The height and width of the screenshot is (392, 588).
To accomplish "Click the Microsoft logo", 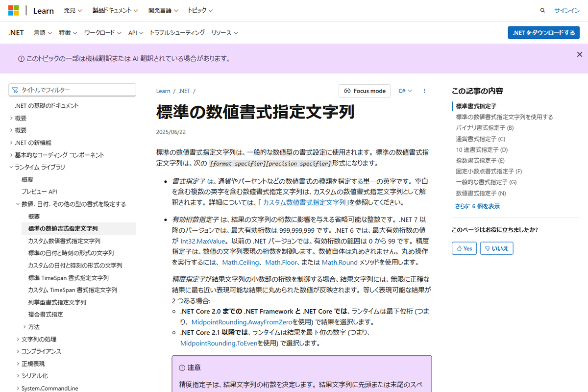I will click(14, 10).
